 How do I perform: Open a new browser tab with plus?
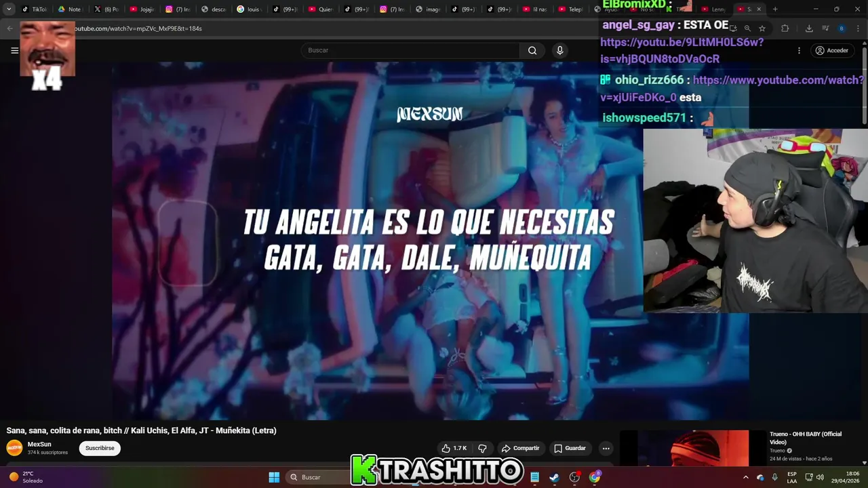(775, 9)
